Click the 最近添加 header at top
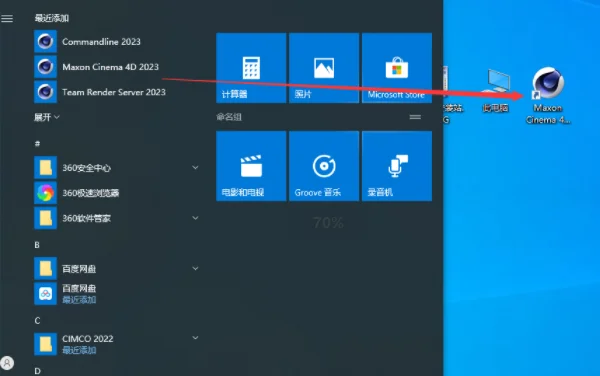Screen dimensions: 600x376 tap(52, 18)
